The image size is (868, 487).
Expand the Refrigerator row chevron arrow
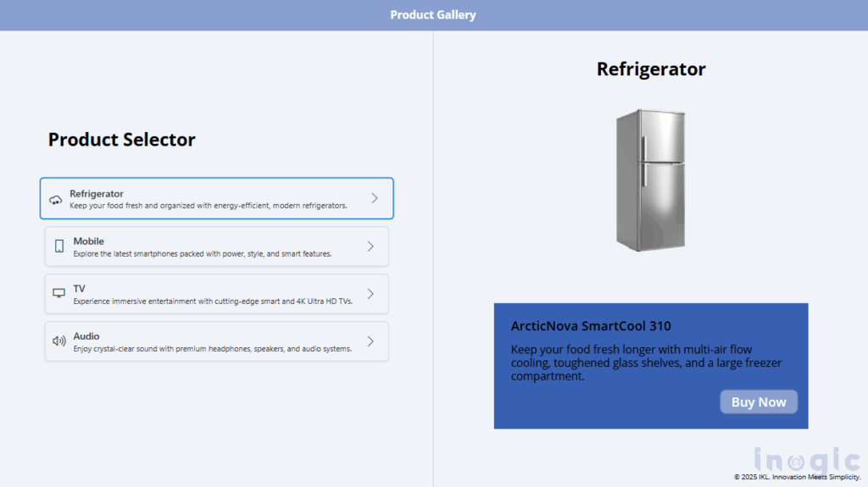(x=375, y=198)
